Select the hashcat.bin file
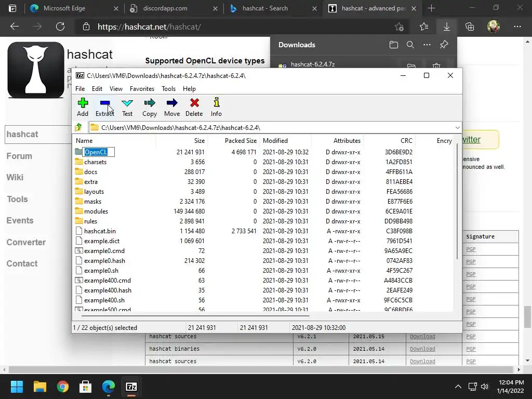532x399 pixels. click(100, 231)
